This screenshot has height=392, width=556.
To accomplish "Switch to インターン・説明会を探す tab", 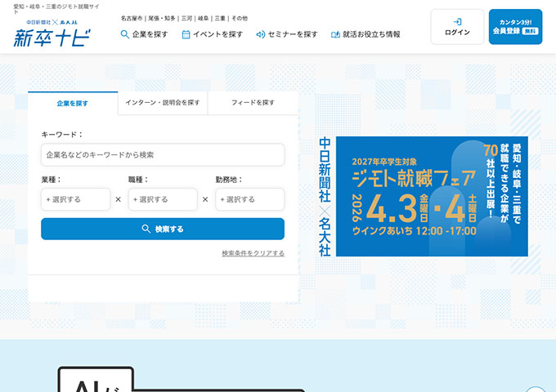I will (x=163, y=103).
